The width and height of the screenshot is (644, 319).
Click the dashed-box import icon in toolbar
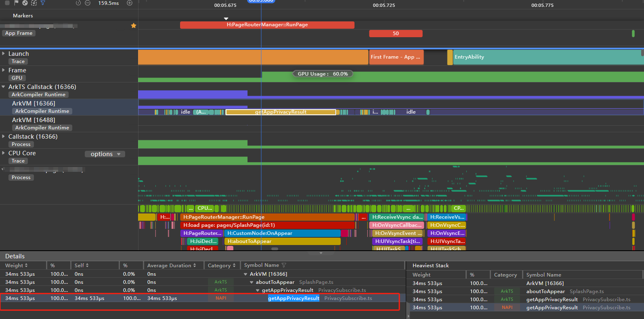pyautogui.click(x=34, y=3)
